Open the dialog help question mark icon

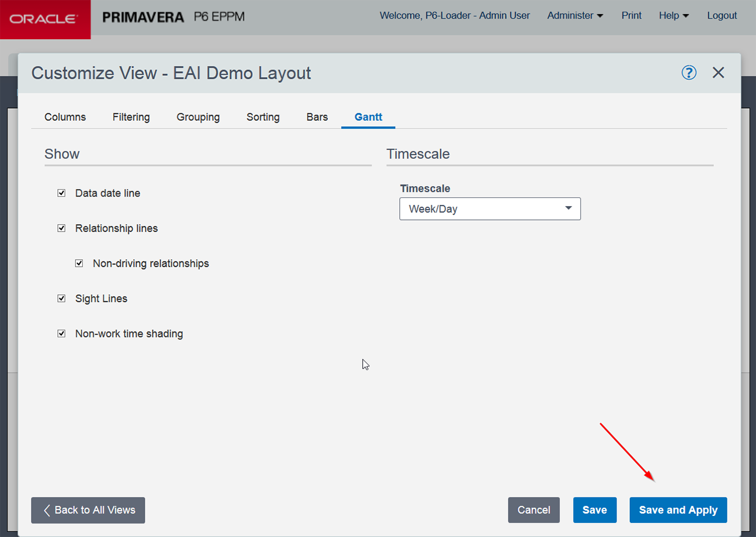[689, 72]
